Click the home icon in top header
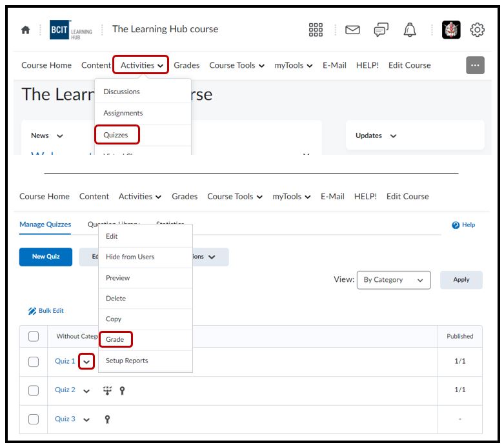The image size is (504, 447). tap(26, 30)
